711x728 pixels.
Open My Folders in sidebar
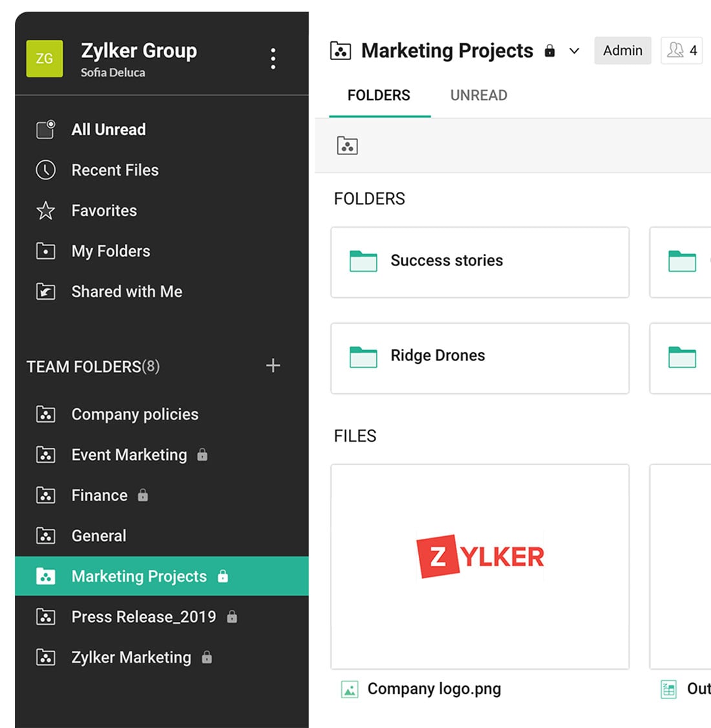coord(111,251)
